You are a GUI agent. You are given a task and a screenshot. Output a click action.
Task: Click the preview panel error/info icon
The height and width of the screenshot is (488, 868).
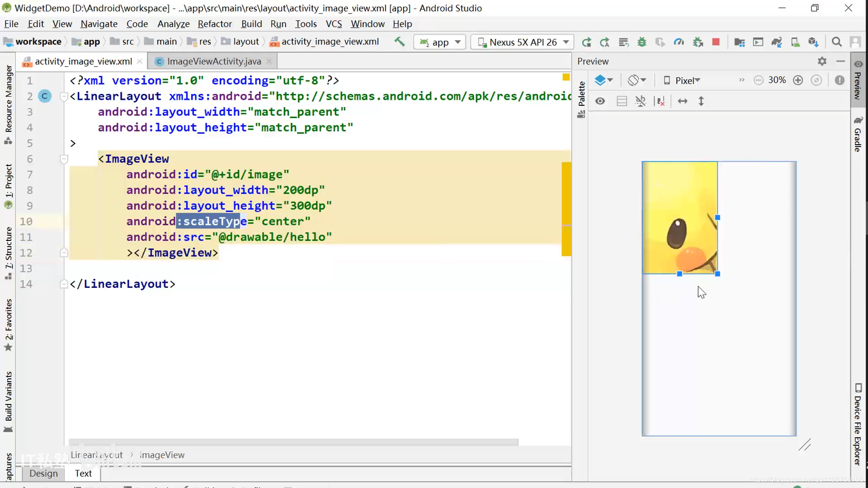(x=840, y=80)
